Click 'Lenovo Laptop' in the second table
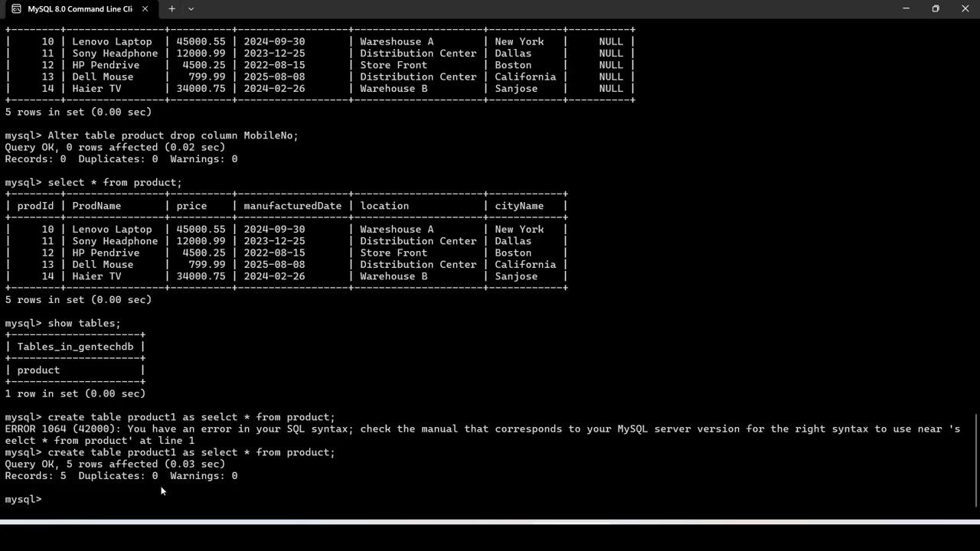 point(112,230)
